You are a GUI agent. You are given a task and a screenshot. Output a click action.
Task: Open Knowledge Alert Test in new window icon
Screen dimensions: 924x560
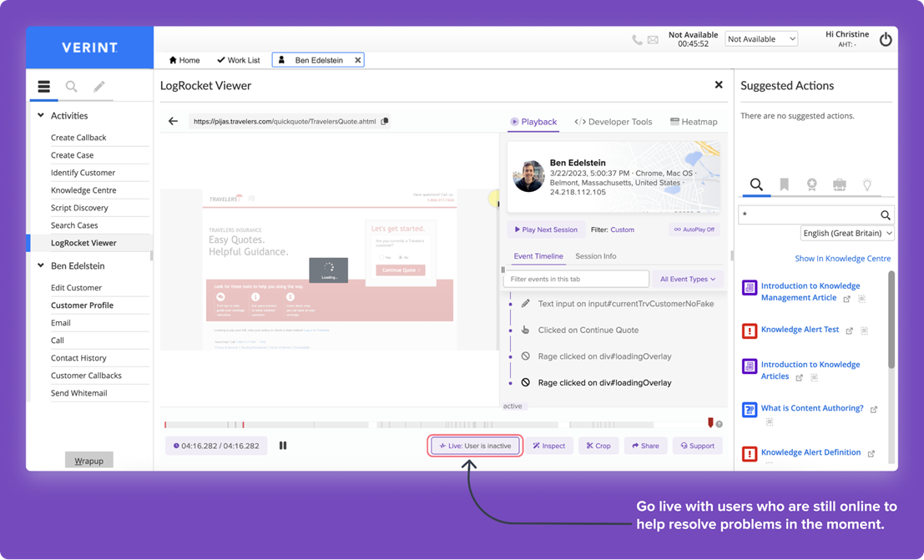point(849,330)
